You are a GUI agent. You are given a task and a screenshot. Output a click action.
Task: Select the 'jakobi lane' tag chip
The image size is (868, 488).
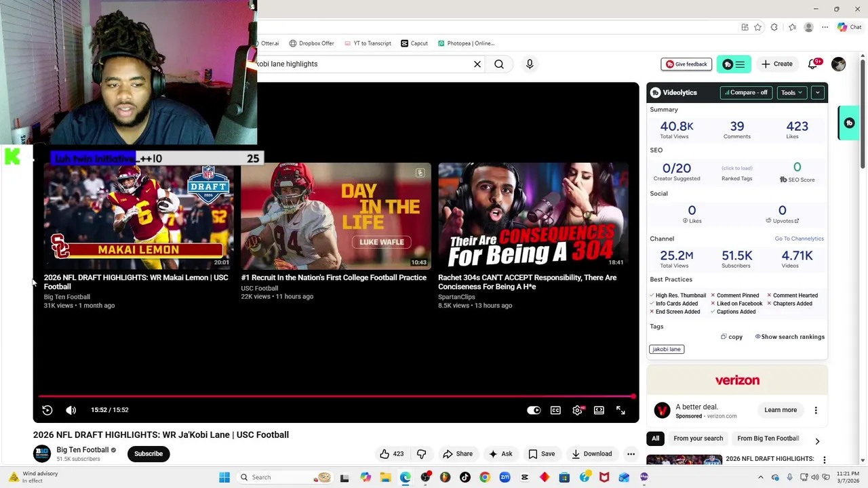pyautogui.click(x=667, y=349)
